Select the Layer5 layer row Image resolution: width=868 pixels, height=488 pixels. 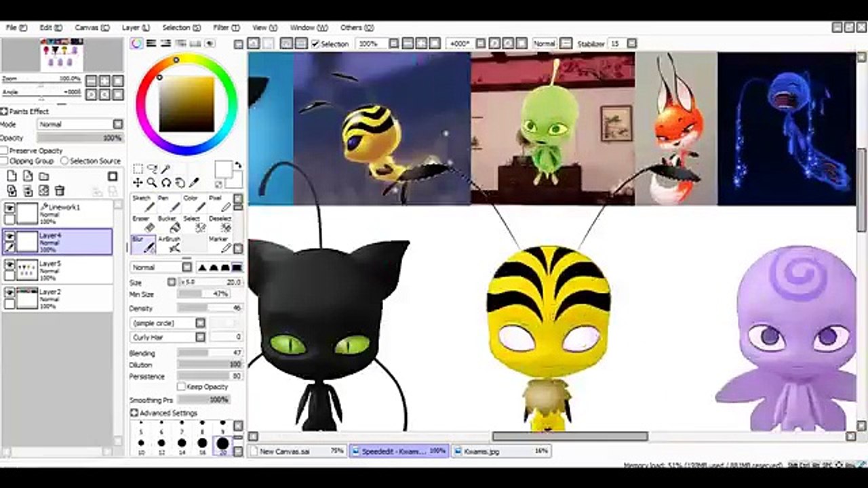click(58, 270)
